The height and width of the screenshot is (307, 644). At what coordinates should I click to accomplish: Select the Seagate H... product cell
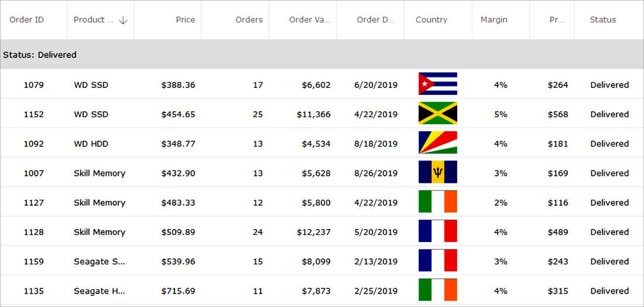pyautogui.click(x=101, y=291)
